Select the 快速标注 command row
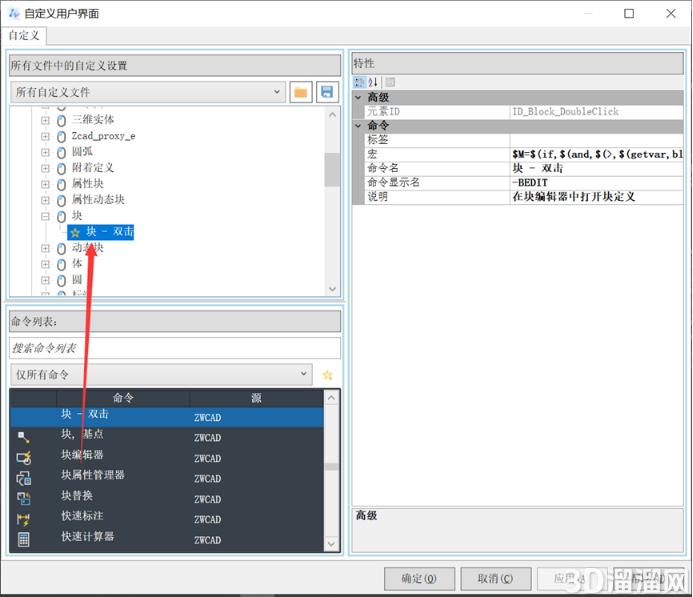 [x=167, y=519]
